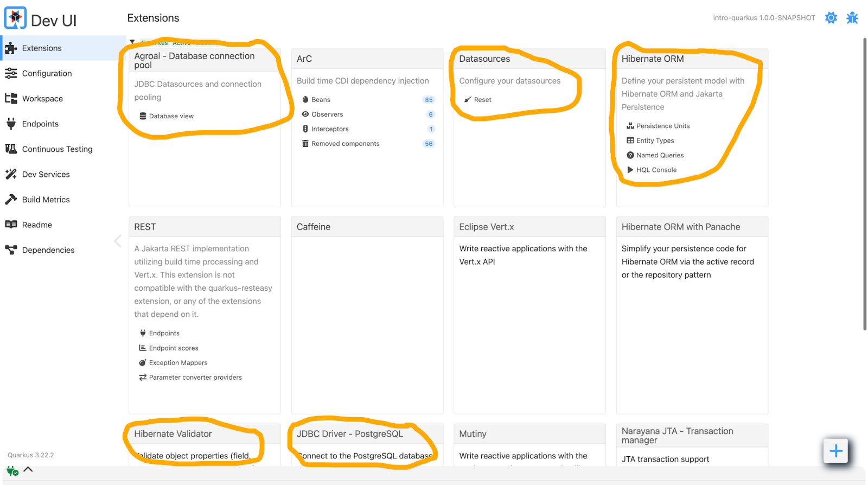Open the HQL Console link
The height and width of the screenshot is (485, 868).
656,170
